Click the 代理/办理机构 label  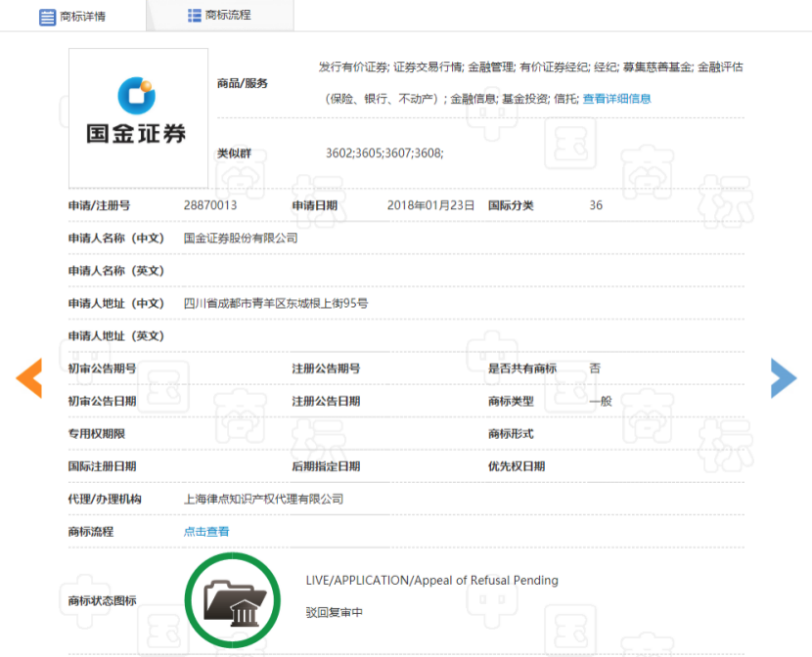tap(105, 499)
